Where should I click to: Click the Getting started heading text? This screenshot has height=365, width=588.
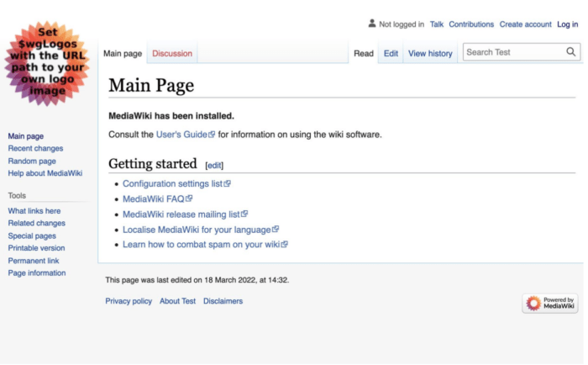[152, 164]
